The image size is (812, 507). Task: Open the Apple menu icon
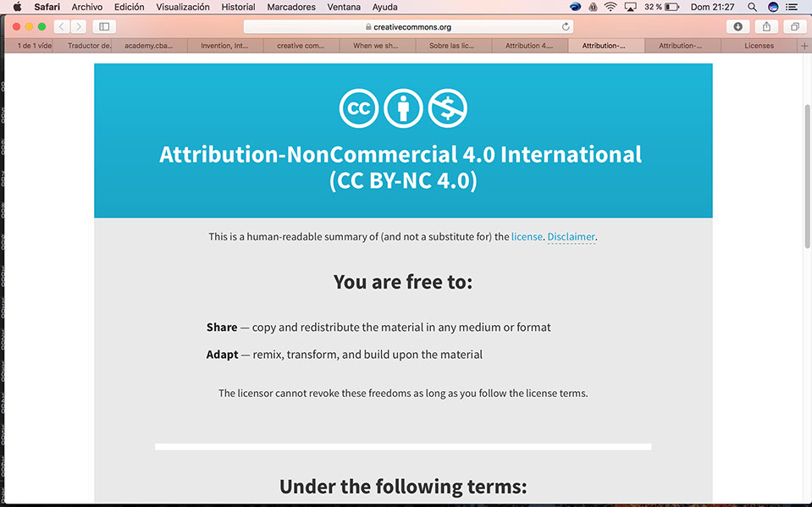pyautogui.click(x=17, y=7)
